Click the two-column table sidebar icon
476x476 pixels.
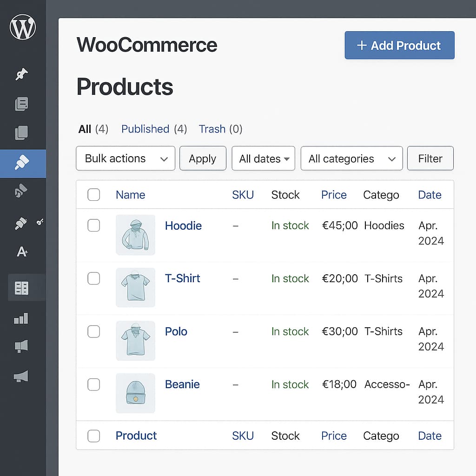22,288
